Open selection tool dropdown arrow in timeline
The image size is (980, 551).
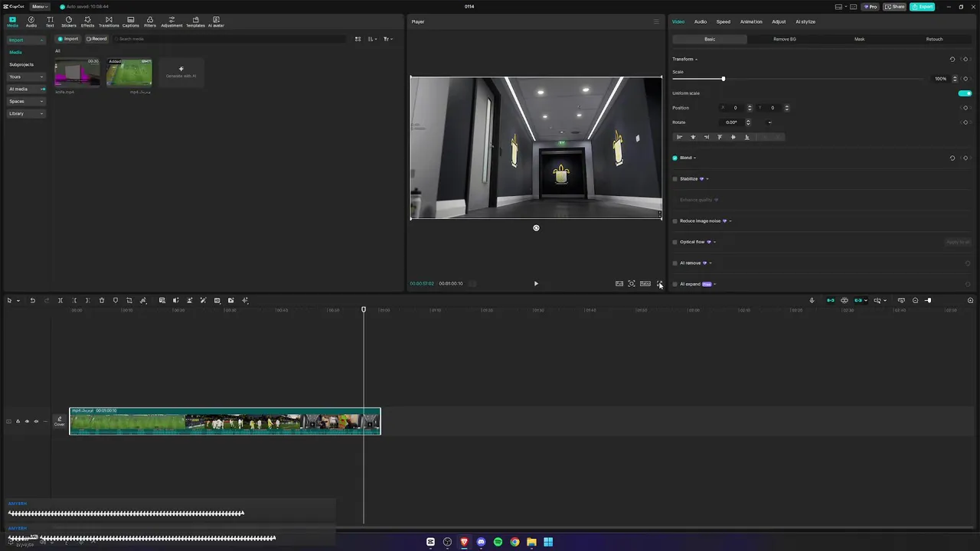click(18, 301)
